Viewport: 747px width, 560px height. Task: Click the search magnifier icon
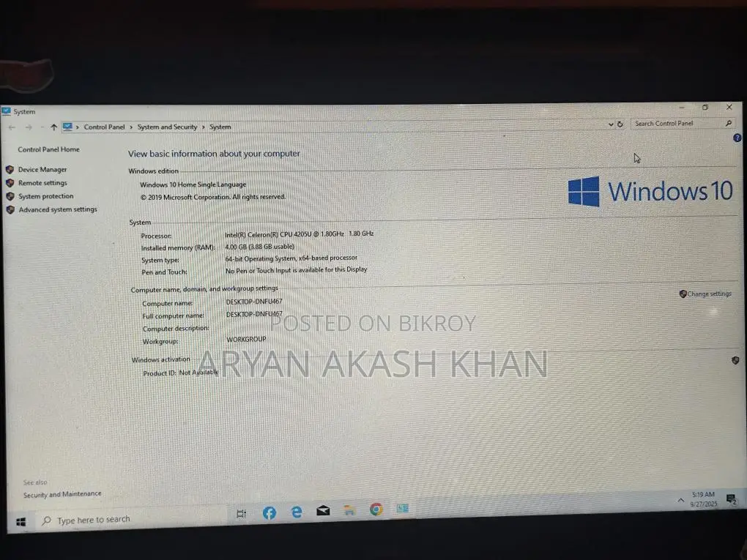coord(729,123)
